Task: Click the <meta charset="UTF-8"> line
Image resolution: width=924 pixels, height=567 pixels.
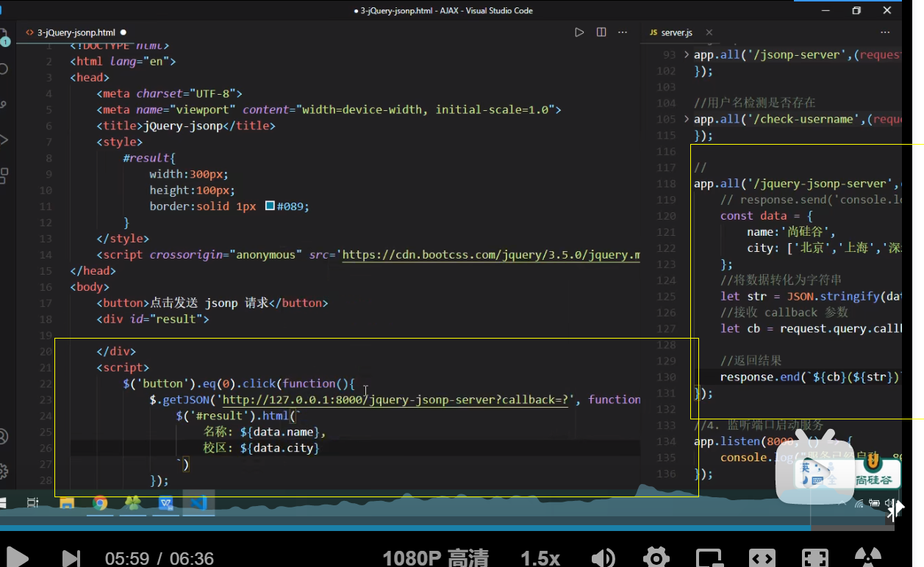Action: pos(168,93)
